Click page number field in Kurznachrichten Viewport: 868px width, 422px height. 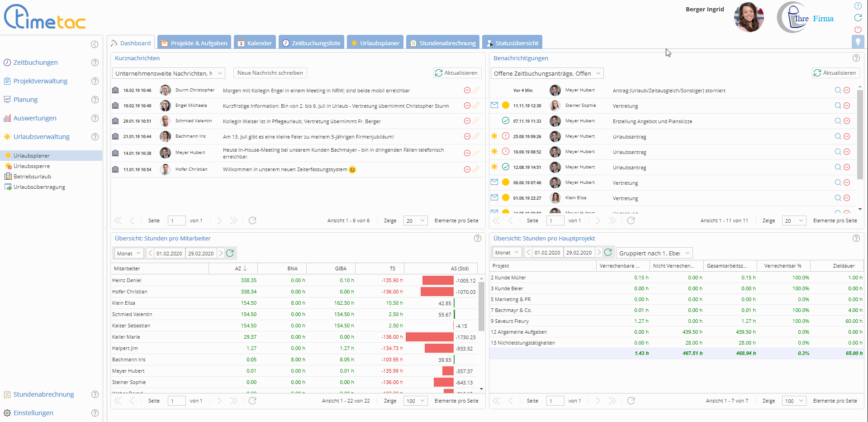click(x=176, y=221)
